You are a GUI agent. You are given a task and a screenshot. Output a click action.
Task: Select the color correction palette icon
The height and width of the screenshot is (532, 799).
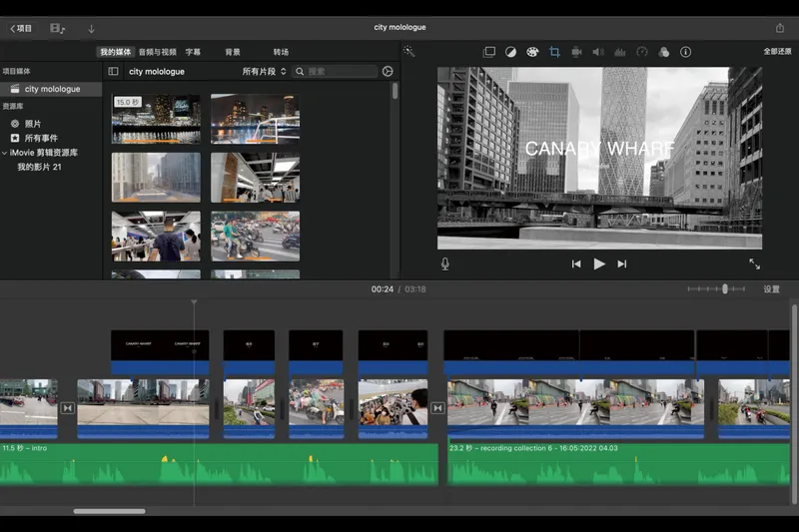point(532,52)
